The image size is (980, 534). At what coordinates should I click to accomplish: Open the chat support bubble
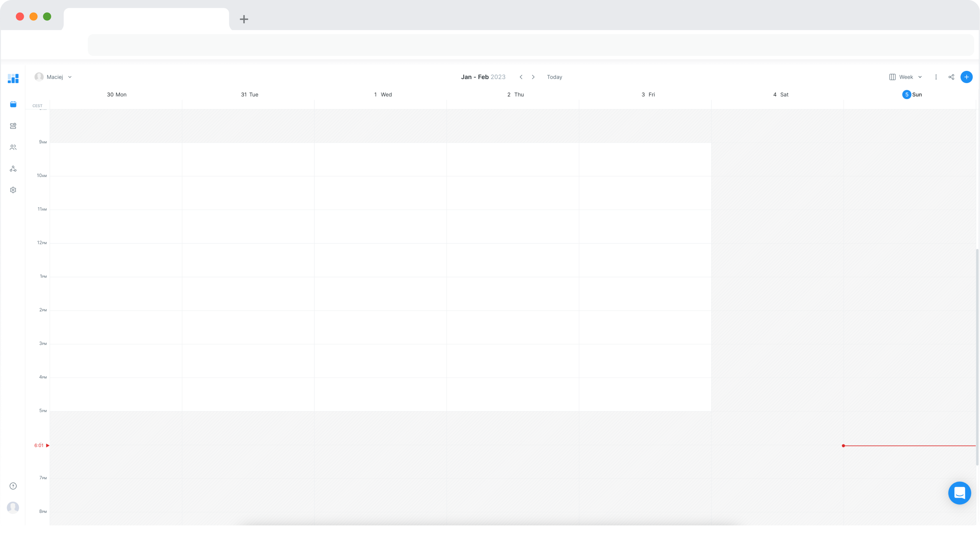[960, 493]
